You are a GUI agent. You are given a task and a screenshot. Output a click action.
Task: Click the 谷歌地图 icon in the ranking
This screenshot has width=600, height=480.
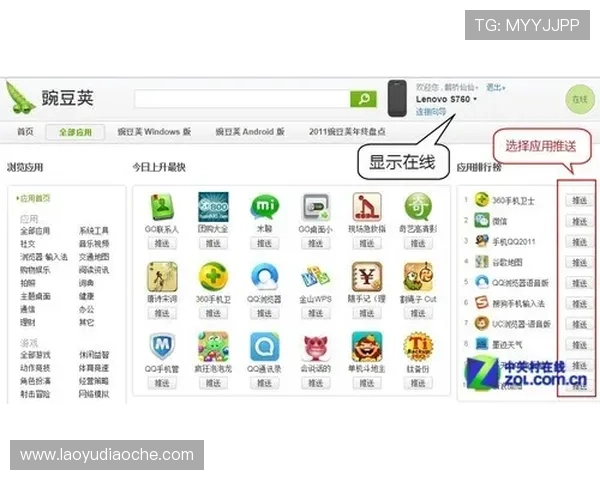[x=482, y=262]
